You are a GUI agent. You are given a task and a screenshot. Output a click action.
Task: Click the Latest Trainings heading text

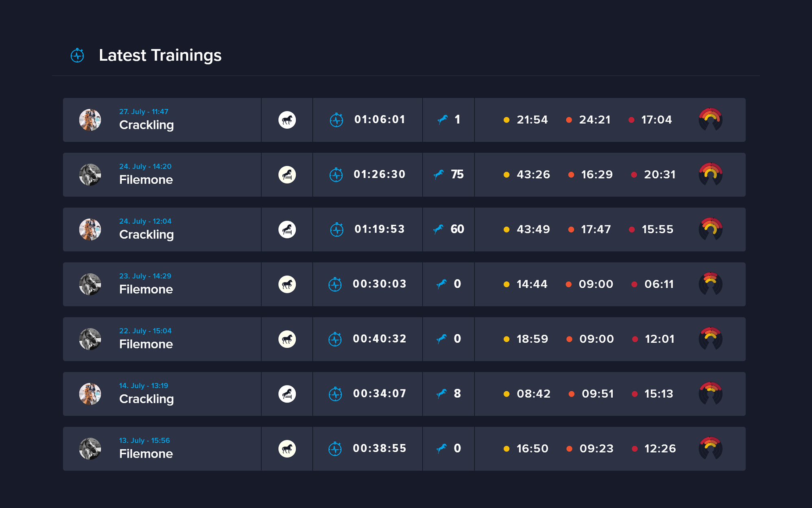(x=160, y=55)
